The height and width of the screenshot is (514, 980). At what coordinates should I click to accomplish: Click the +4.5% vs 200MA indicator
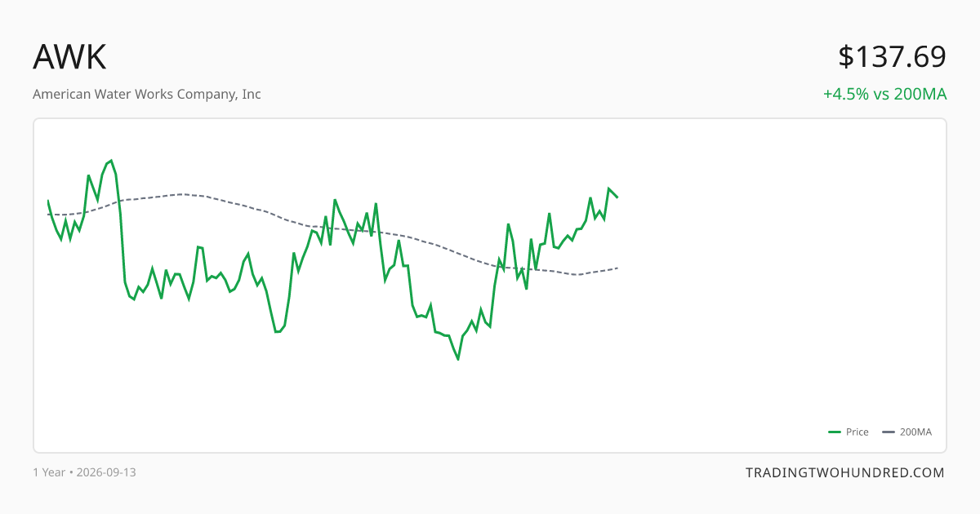point(885,94)
